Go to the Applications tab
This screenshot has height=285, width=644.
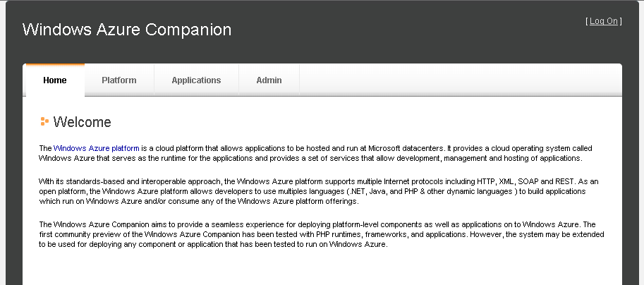tap(196, 80)
